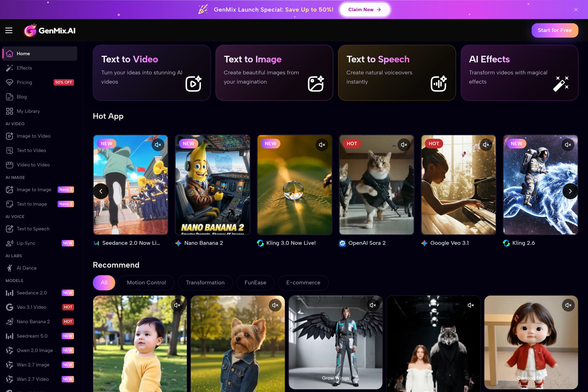Open the Nano Banana 2 thumbnail
Image resolution: width=588 pixels, height=392 pixels.
pyautogui.click(x=212, y=185)
